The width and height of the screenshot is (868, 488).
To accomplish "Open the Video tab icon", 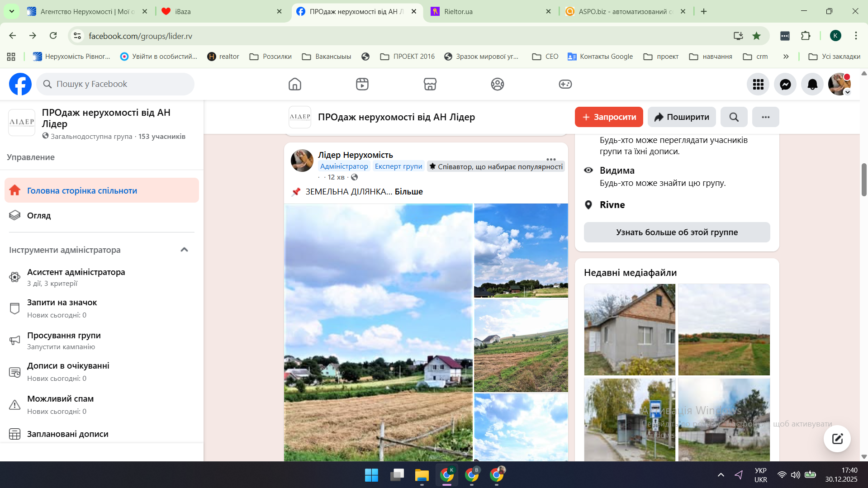I will pos(362,84).
